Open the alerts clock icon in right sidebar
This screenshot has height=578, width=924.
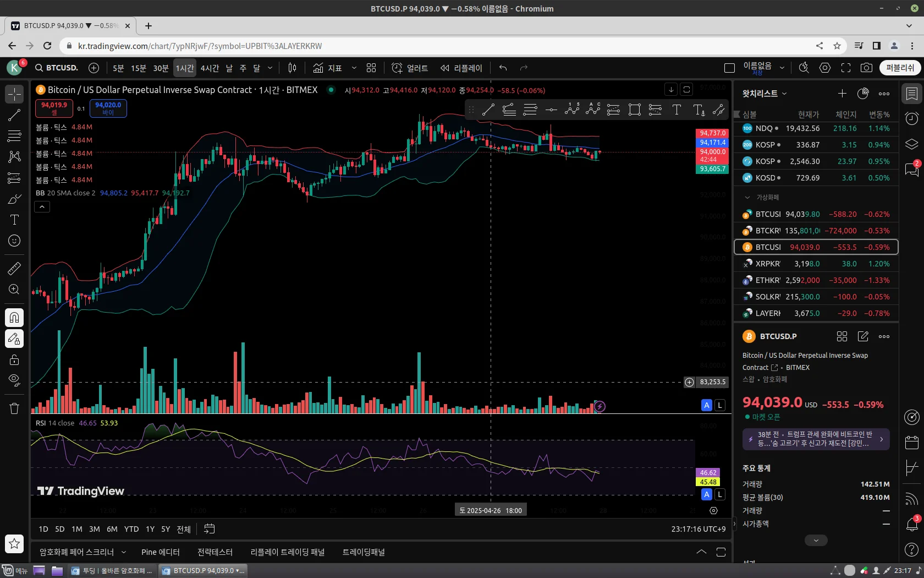click(912, 119)
